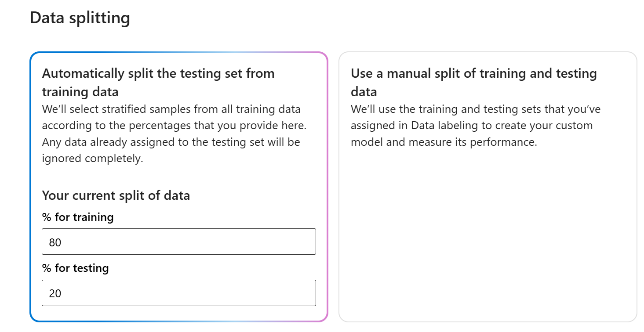Focus the % for testing input field
Image resolution: width=644 pixels, height=332 pixels.
point(178,293)
